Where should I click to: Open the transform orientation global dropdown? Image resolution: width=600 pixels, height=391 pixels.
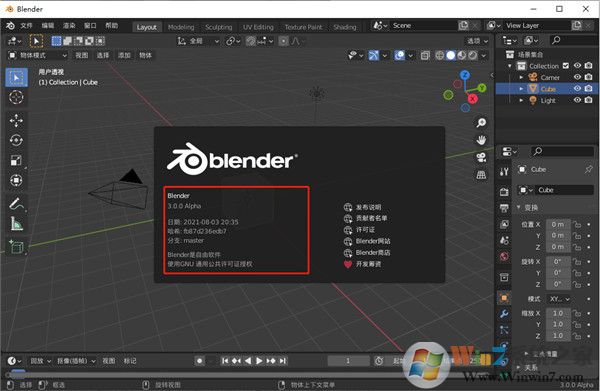coord(198,41)
